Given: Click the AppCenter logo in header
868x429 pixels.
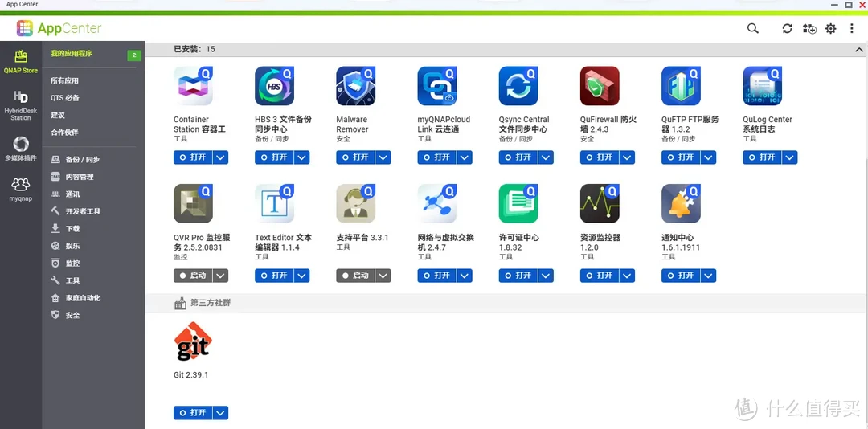Looking at the screenshot, I should click(x=59, y=28).
